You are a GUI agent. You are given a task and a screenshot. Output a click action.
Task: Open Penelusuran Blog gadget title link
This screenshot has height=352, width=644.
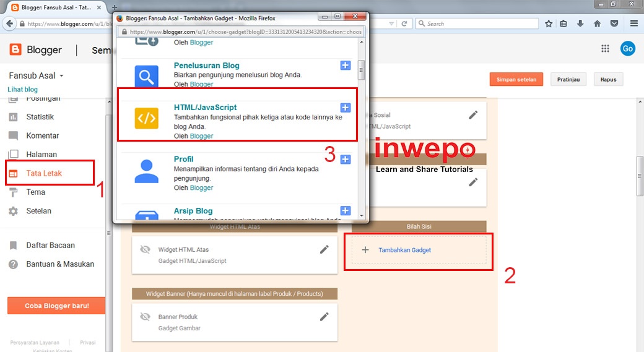pyautogui.click(x=206, y=66)
